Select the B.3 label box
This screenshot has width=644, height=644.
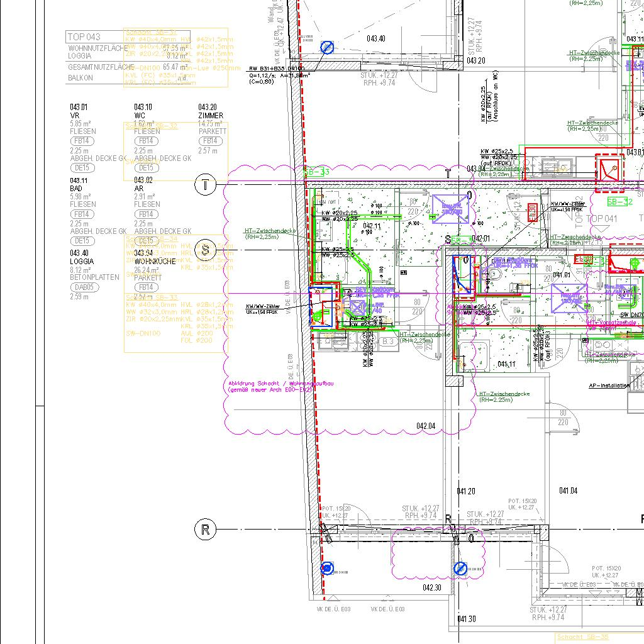click(x=388, y=341)
